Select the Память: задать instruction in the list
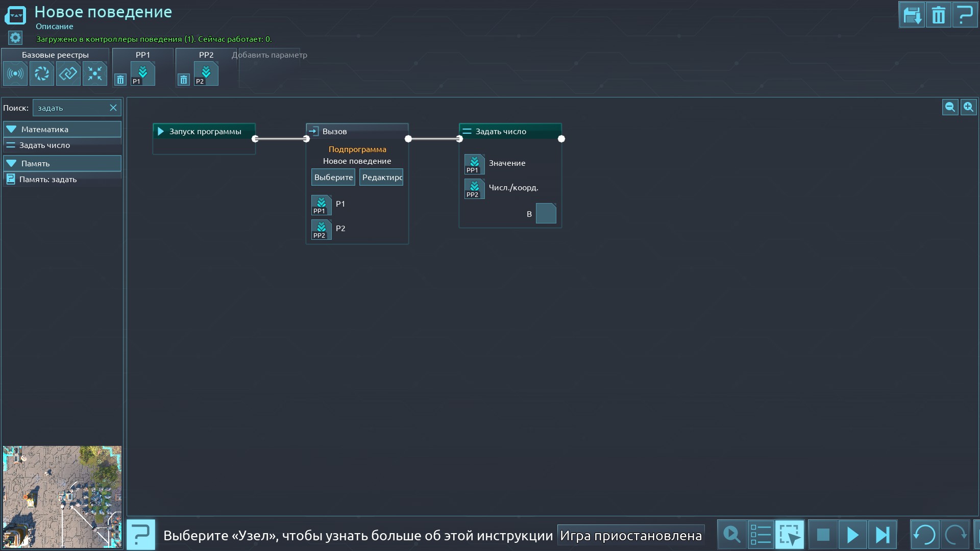The width and height of the screenshot is (980, 551). [x=48, y=180]
